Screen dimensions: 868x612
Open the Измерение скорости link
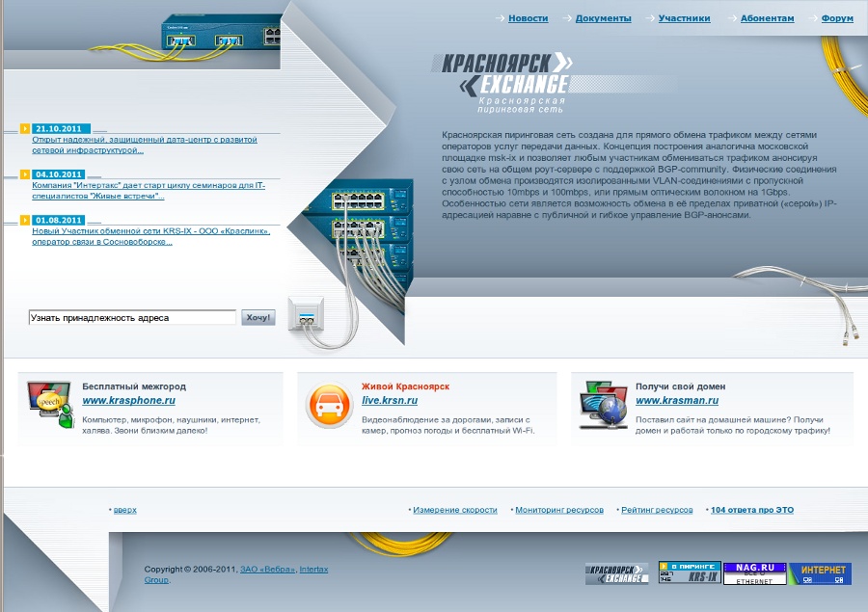coord(455,510)
